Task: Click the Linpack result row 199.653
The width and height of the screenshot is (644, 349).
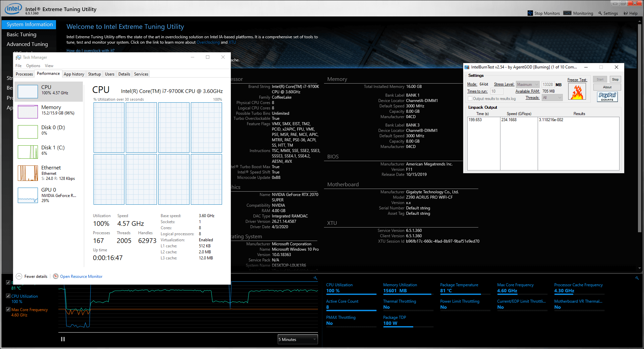Action: pos(543,120)
